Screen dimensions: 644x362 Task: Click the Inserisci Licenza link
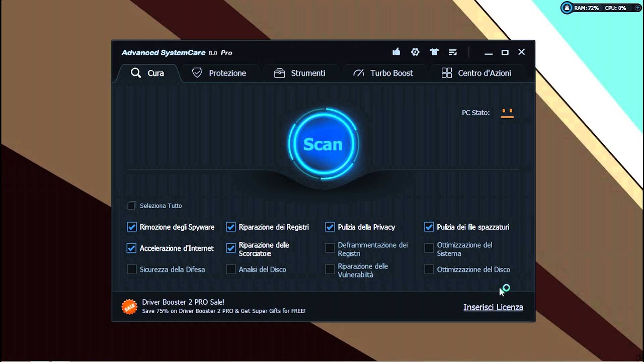tap(493, 307)
